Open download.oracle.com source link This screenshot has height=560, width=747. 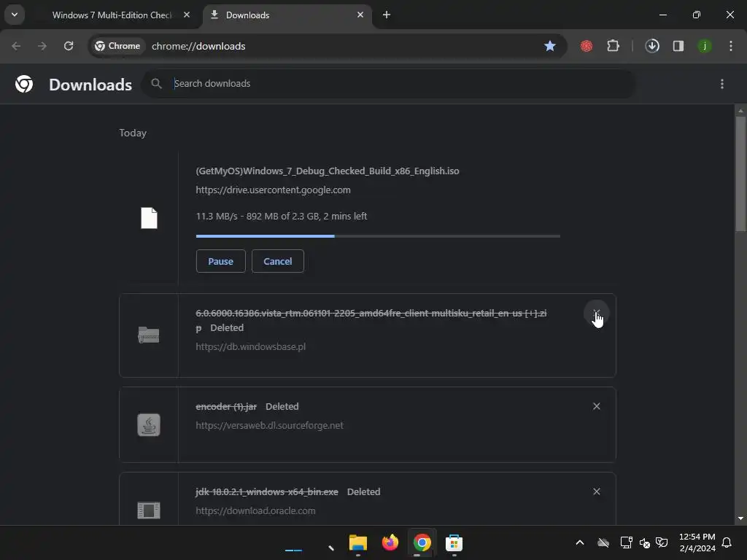click(x=255, y=510)
